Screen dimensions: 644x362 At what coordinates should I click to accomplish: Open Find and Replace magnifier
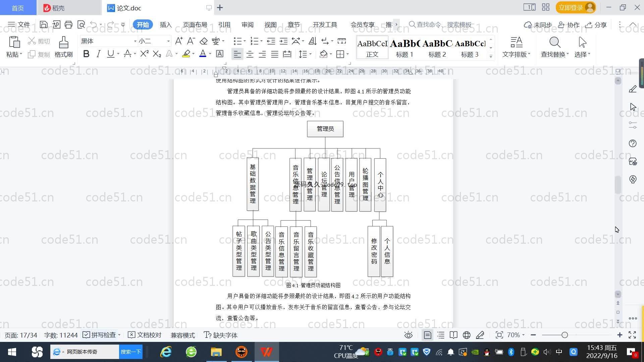click(555, 42)
